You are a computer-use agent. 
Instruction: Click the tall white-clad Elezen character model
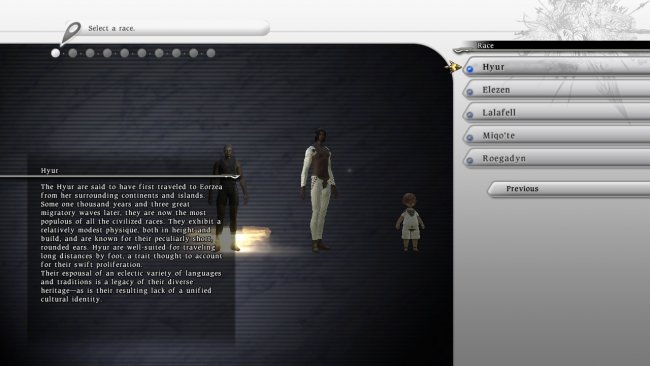click(x=319, y=190)
